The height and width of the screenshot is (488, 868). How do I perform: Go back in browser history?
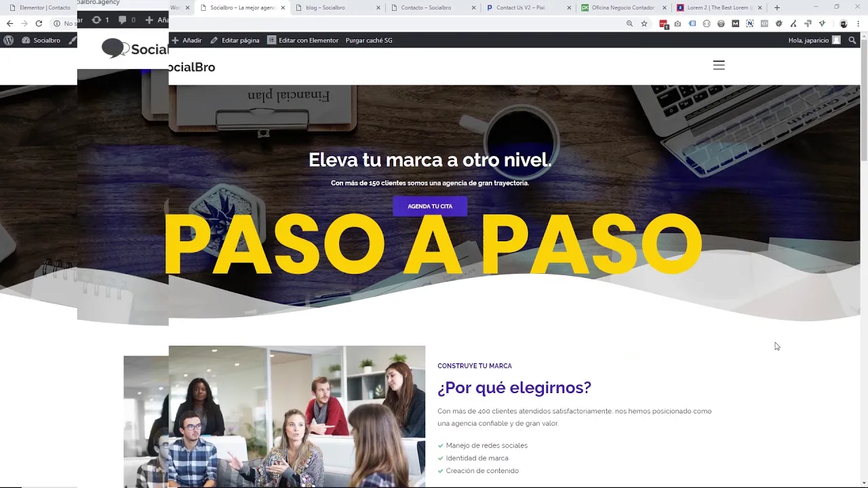pos(9,23)
